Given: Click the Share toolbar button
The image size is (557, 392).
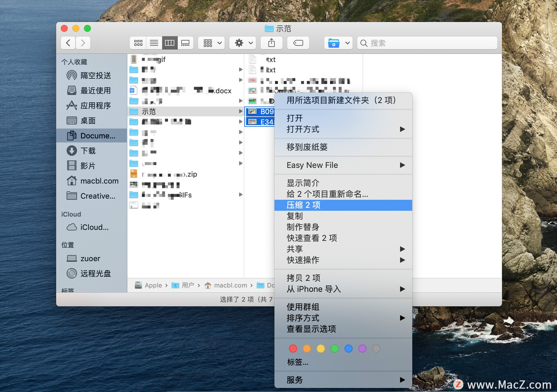Looking at the screenshot, I should [272, 43].
